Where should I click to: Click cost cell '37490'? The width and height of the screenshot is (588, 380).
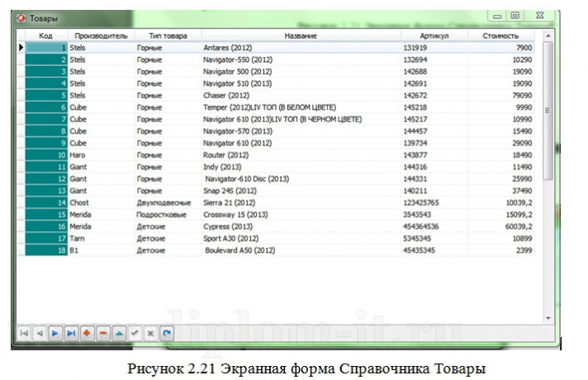[x=501, y=191]
